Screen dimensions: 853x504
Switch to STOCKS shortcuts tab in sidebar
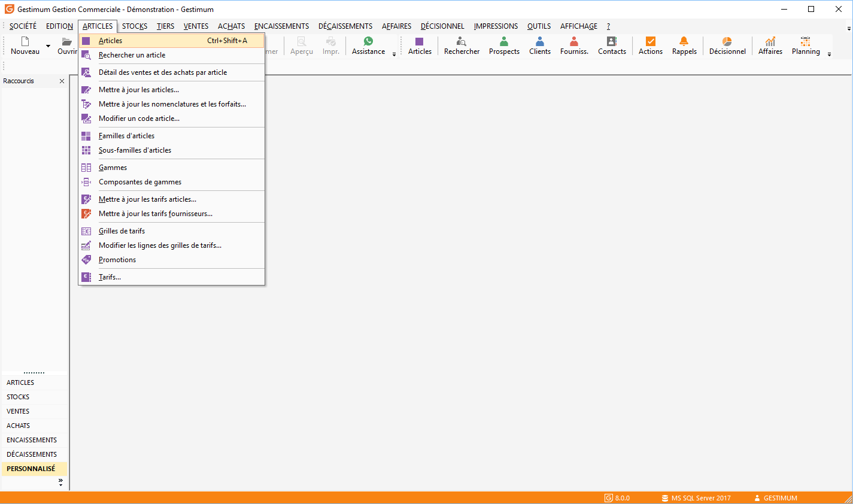[34, 397]
